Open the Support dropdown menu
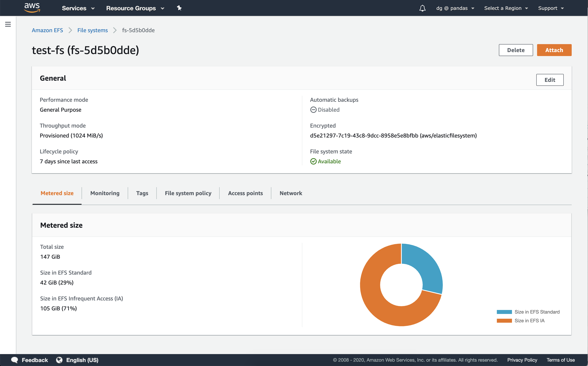 pyautogui.click(x=551, y=8)
